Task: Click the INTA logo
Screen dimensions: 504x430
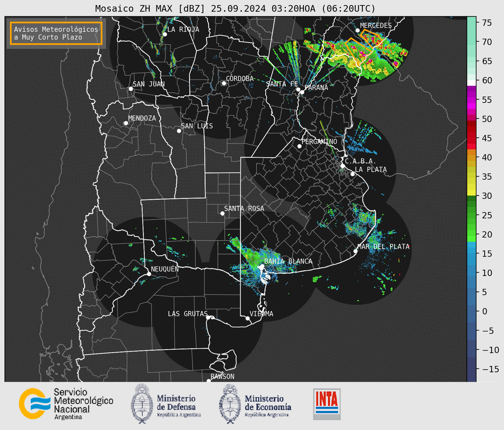Action: 327,404
